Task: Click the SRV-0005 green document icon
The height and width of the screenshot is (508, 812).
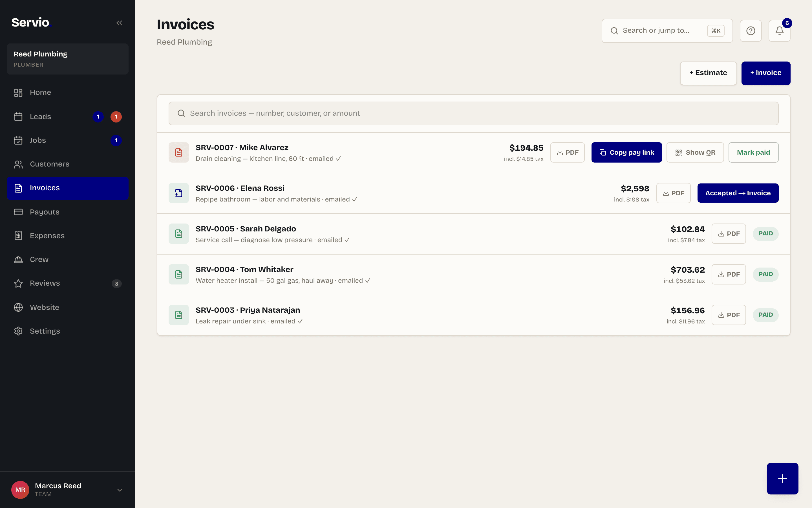Action: (x=178, y=234)
